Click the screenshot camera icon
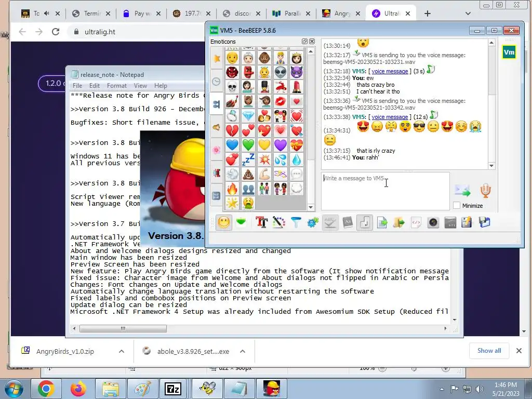This screenshot has height=399, width=532. point(433,222)
